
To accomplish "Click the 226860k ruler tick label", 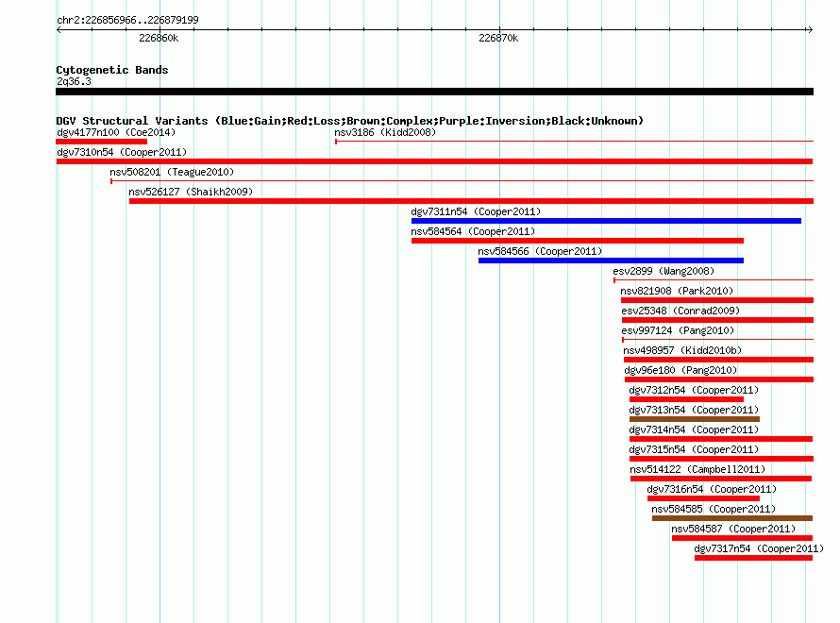I will point(159,38).
